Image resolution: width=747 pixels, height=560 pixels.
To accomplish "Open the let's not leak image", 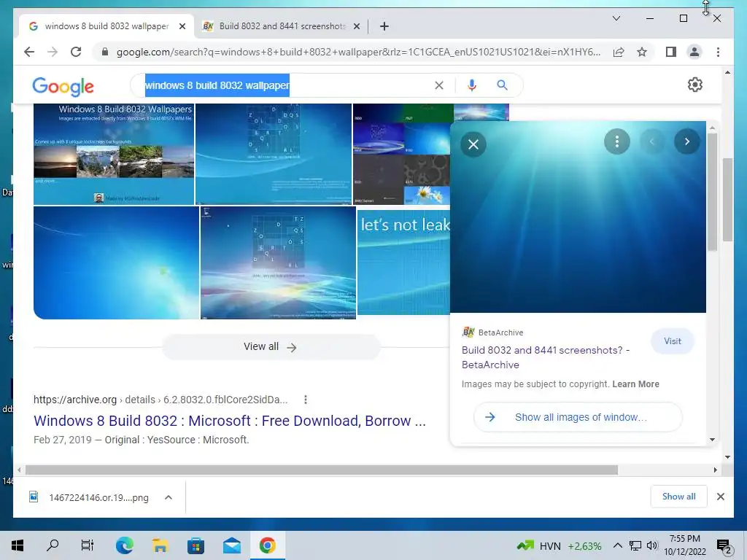I will pyautogui.click(x=403, y=262).
